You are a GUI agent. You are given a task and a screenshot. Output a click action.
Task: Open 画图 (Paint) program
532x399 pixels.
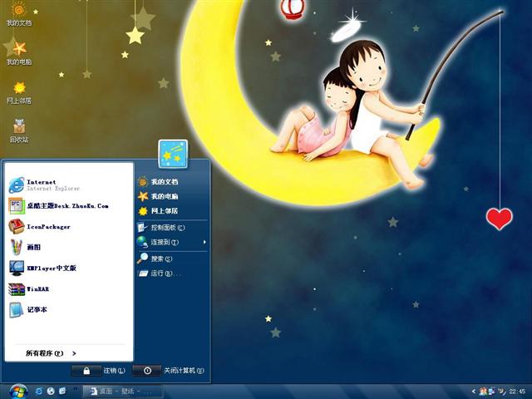(33, 247)
